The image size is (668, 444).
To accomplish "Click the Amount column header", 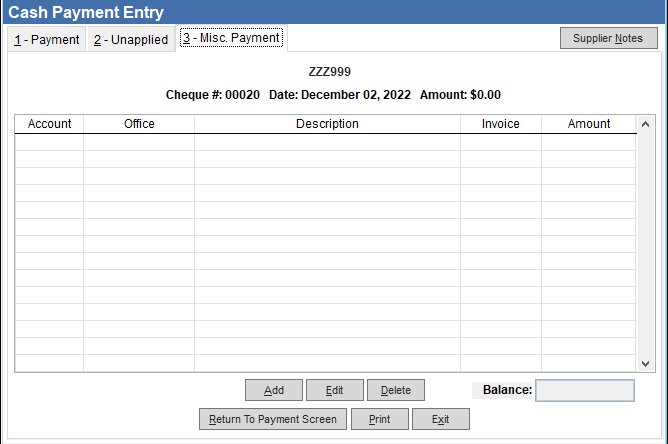I will point(588,124).
